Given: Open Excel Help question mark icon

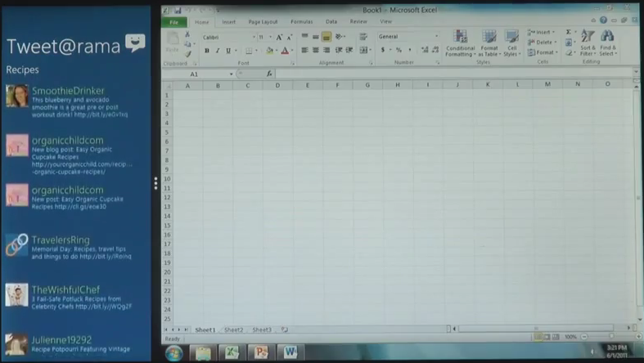Looking at the screenshot, I should (603, 20).
